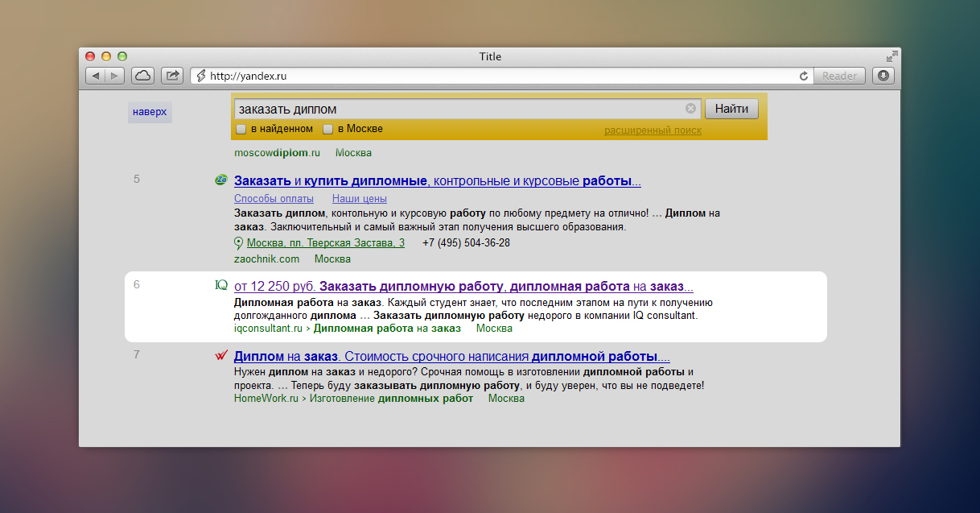Reload the page with the refresh icon
The image size is (980, 513).
(x=803, y=76)
